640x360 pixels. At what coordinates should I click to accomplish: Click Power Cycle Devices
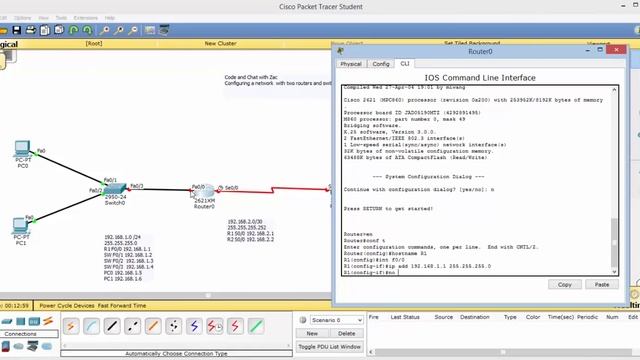pyautogui.click(x=67, y=305)
